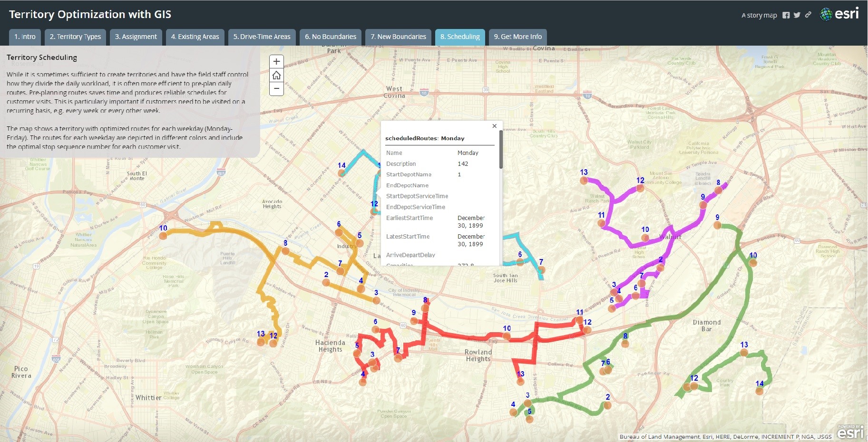The image size is (868, 442).
Task: Select the 3. Assignment tab
Action: (x=136, y=37)
